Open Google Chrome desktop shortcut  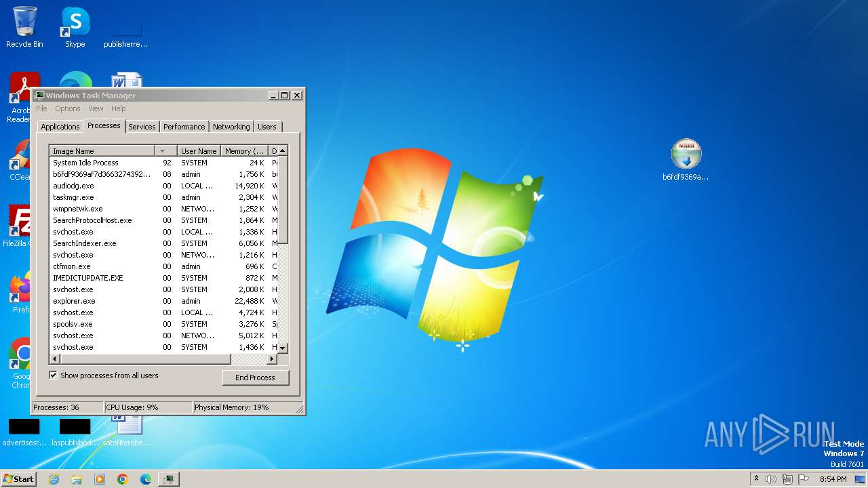click(x=20, y=363)
